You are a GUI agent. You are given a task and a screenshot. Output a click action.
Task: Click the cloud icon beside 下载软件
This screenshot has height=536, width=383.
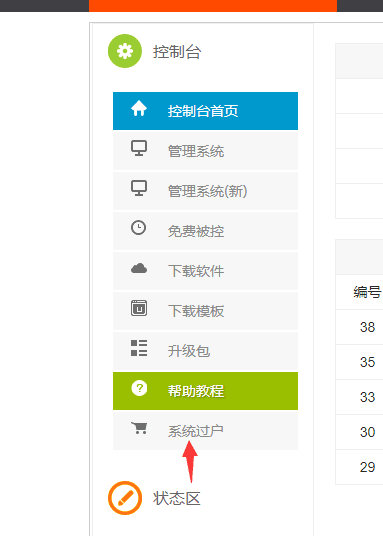(139, 268)
